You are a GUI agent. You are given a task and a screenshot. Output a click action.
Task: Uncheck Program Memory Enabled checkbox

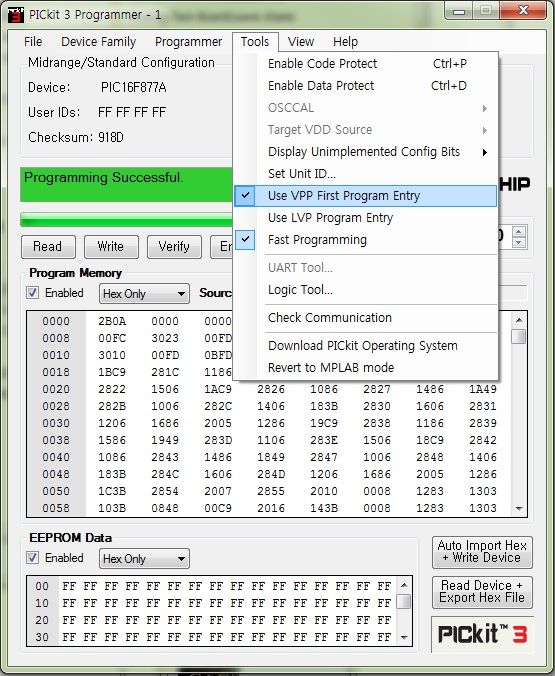(32, 293)
